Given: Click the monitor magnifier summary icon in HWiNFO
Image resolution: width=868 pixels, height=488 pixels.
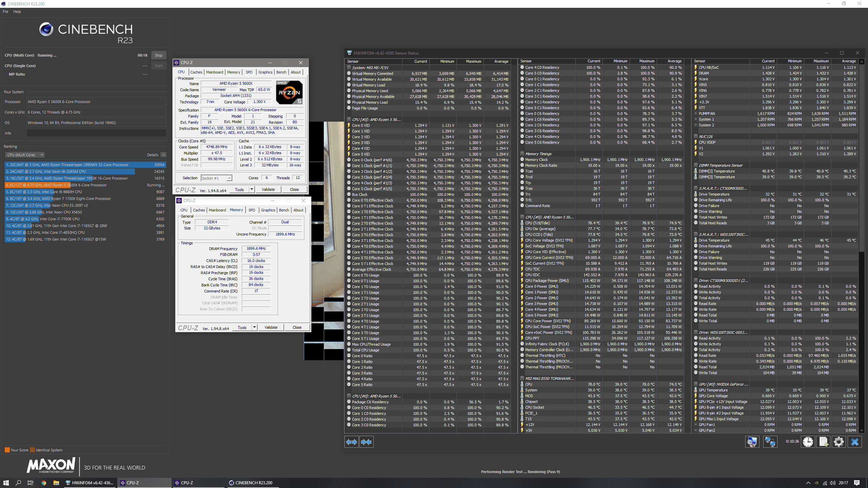Looking at the screenshot, I should pyautogui.click(x=752, y=442).
